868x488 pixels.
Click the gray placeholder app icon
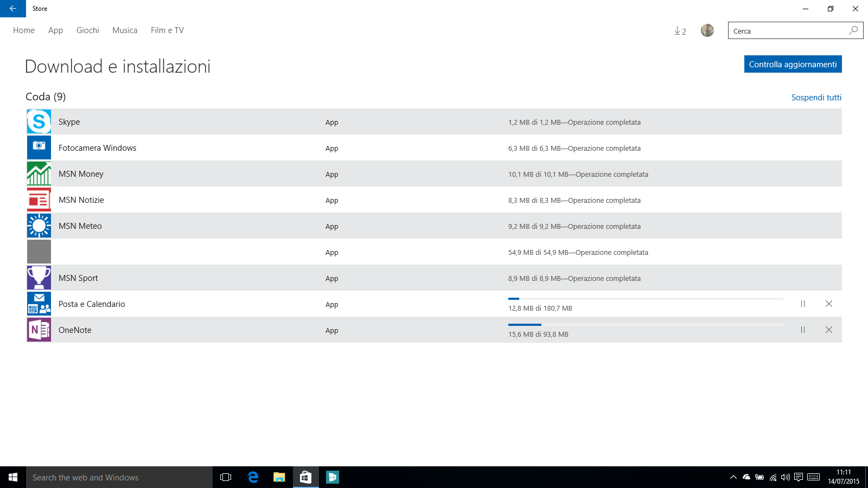(39, 252)
